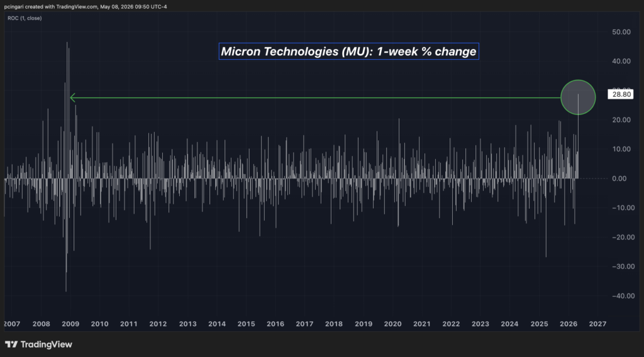Click the creator attribution text at top

click(86, 6)
